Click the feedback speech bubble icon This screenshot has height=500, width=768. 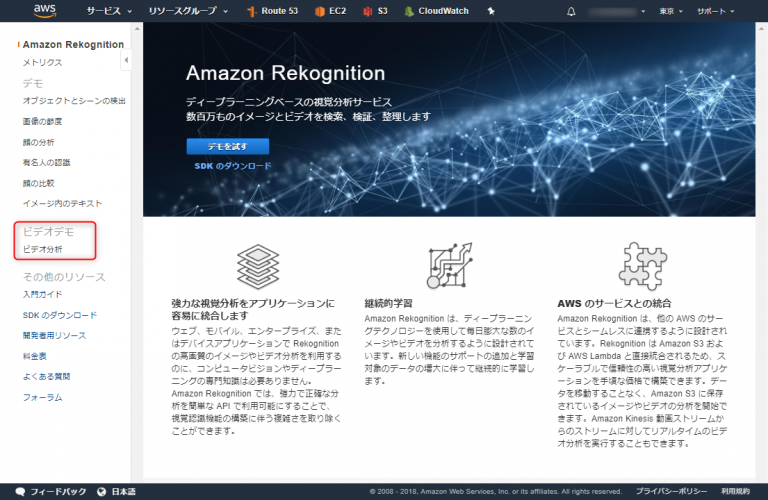tap(20, 491)
